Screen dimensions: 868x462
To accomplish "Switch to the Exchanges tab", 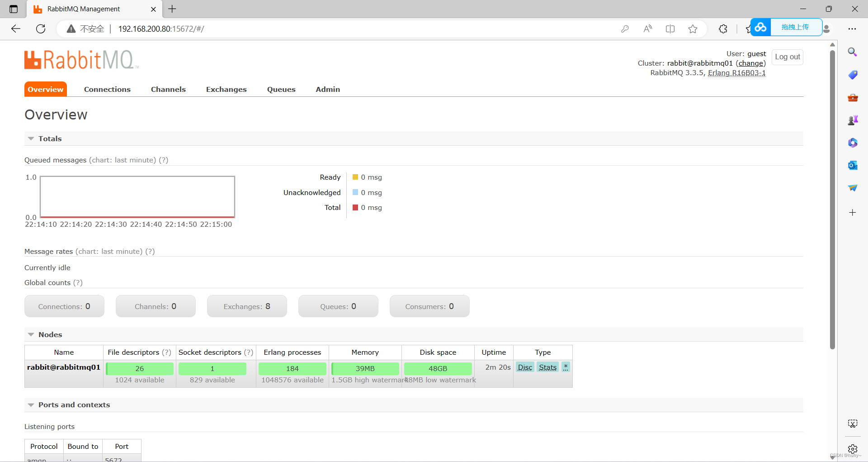I will tap(226, 89).
